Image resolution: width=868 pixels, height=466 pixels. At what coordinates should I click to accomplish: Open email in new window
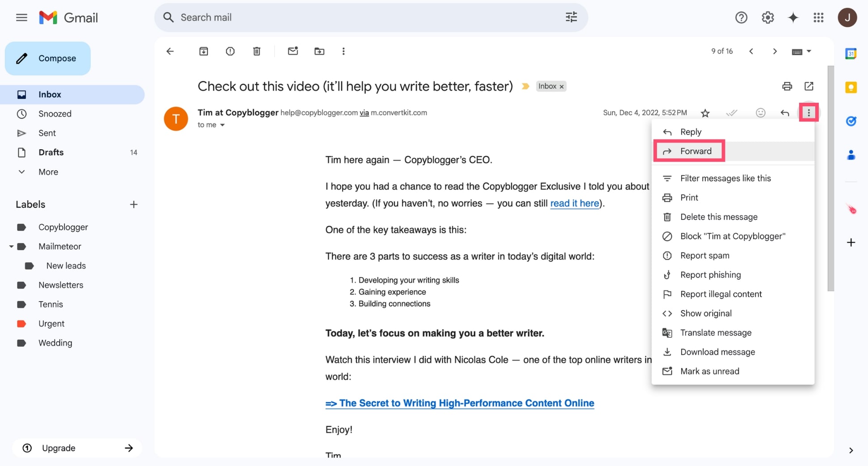809,86
